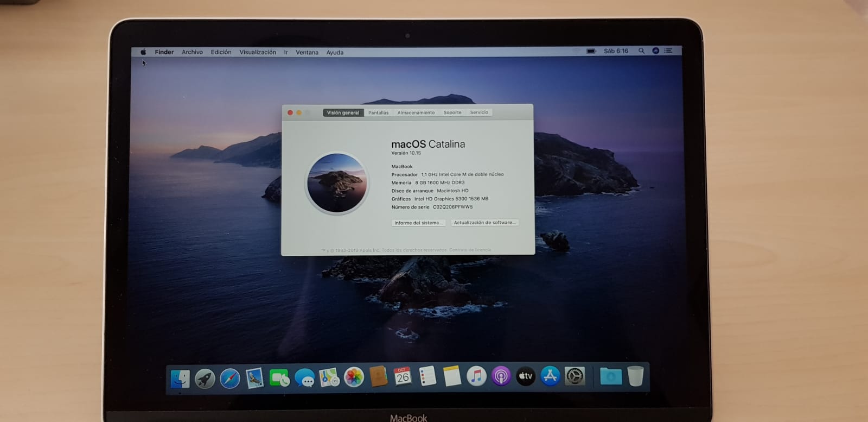Switch to the Soporte tab
868x422 pixels.
(452, 112)
